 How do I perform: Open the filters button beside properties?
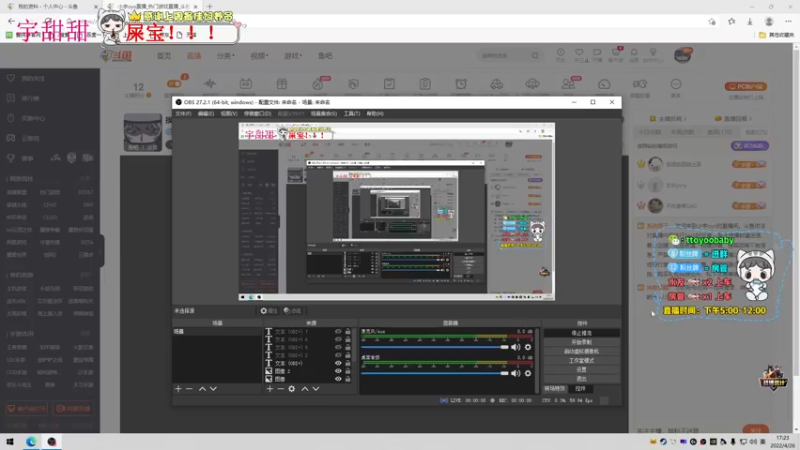(x=292, y=311)
